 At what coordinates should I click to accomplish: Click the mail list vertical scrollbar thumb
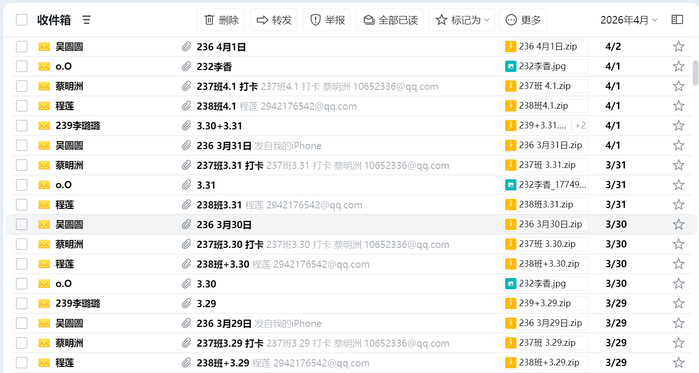click(x=695, y=73)
